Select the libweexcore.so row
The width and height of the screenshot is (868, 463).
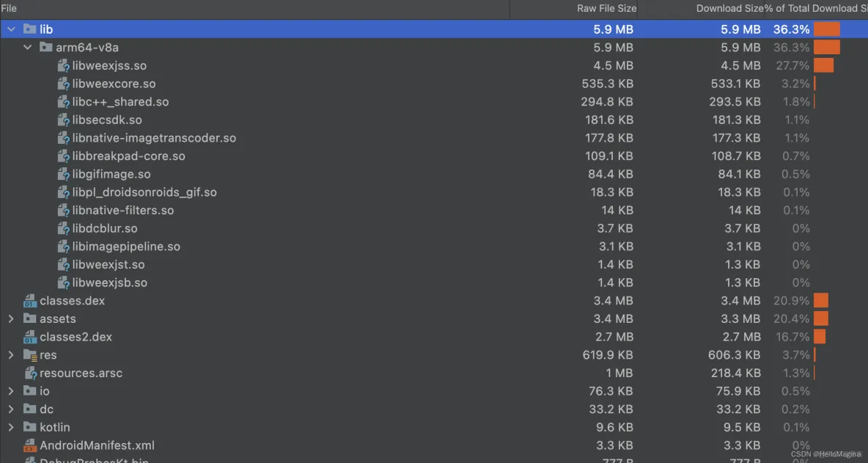[x=114, y=84]
